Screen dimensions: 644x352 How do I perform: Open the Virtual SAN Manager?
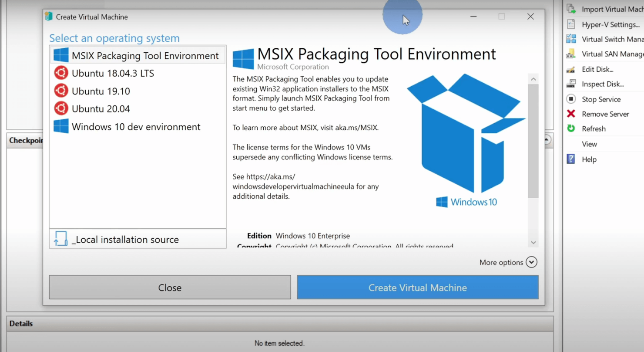609,54
